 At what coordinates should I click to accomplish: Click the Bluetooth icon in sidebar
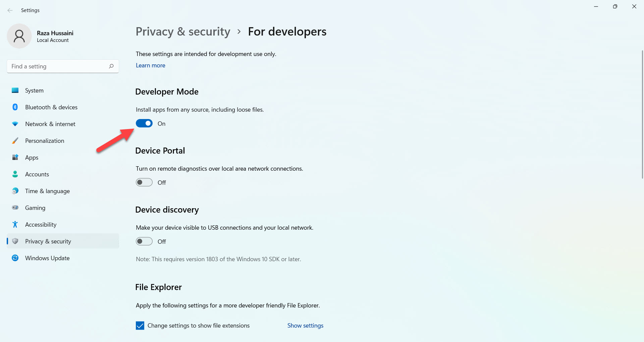pyautogui.click(x=15, y=107)
